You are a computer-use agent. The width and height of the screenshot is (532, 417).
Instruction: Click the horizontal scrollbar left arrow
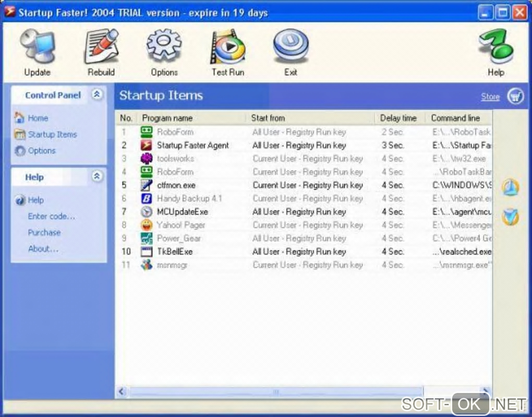pyautogui.click(x=122, y=391)
